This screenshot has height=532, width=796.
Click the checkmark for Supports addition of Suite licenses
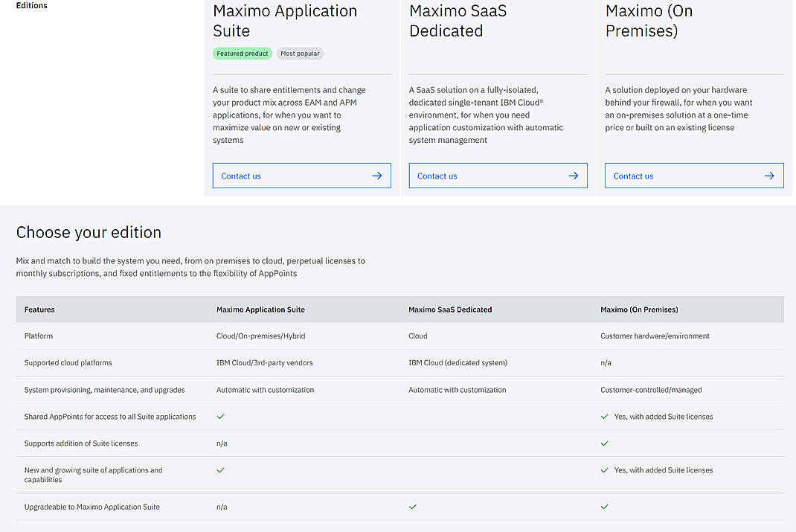coord(604,443)
